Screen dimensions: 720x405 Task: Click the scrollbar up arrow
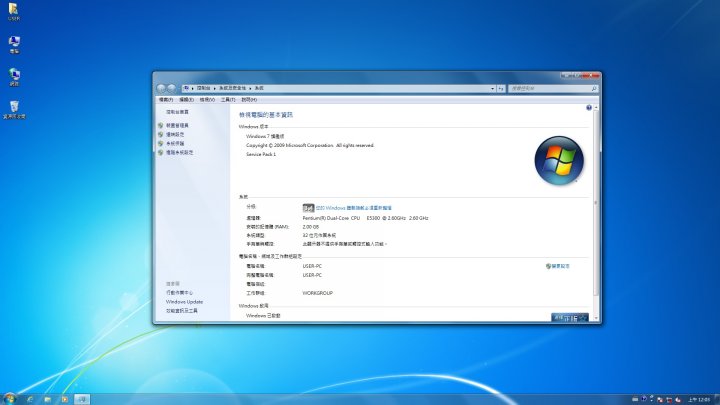[x=596, y=107]
